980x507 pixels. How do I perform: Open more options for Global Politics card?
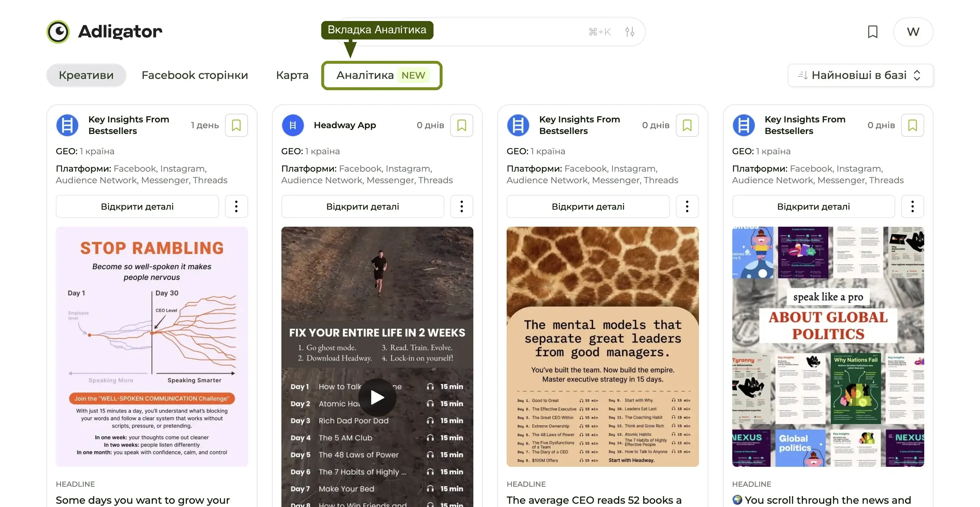[912, 206]
